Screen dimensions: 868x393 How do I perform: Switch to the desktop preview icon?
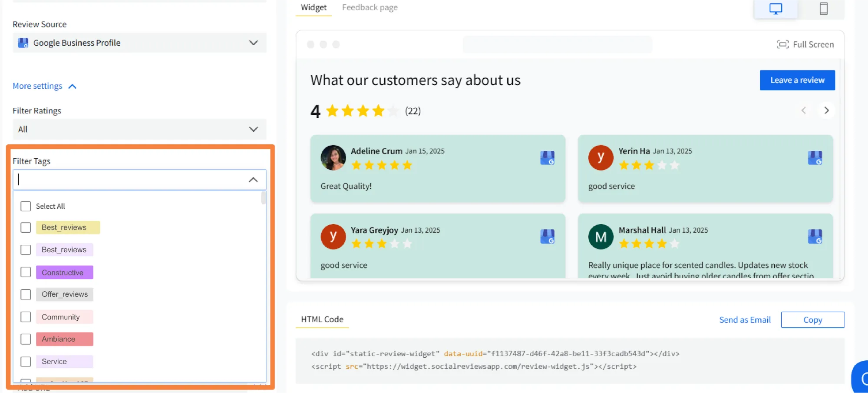tap(776, 8)
